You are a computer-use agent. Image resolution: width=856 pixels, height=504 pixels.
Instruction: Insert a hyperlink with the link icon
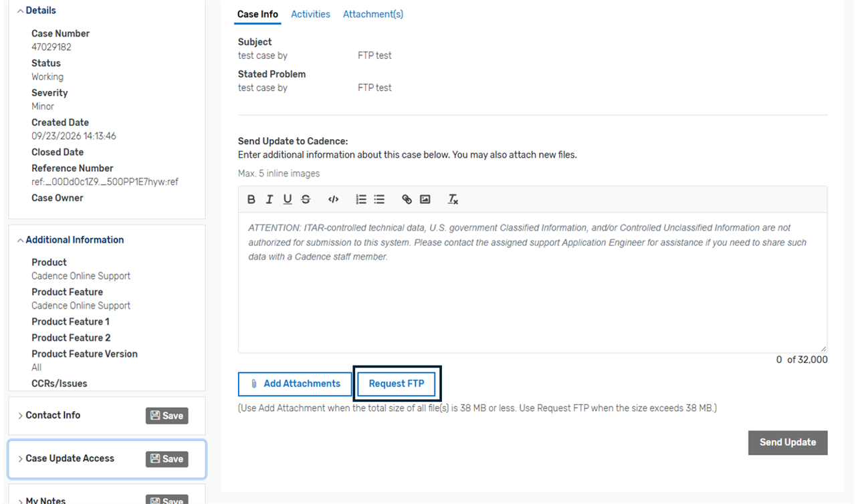click(407, 199)
